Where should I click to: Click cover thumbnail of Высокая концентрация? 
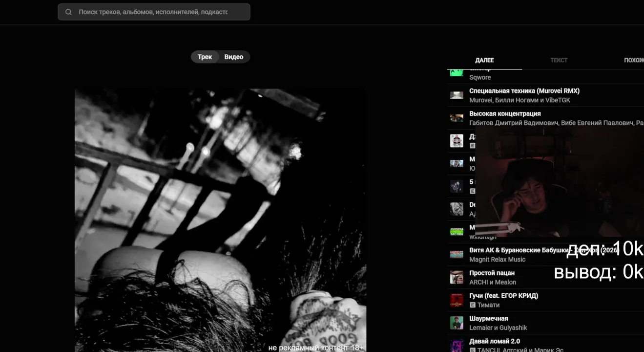pyautogui.click(x=457, y=118)
